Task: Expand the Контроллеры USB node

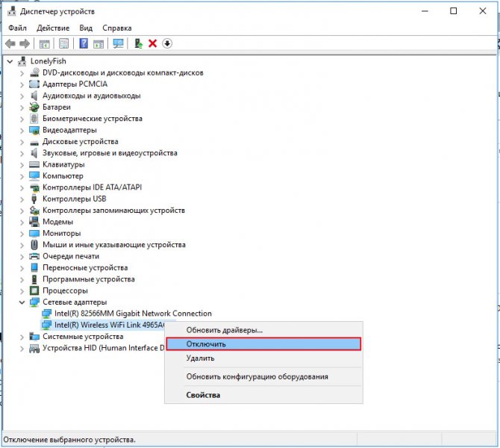Action: 22,199
